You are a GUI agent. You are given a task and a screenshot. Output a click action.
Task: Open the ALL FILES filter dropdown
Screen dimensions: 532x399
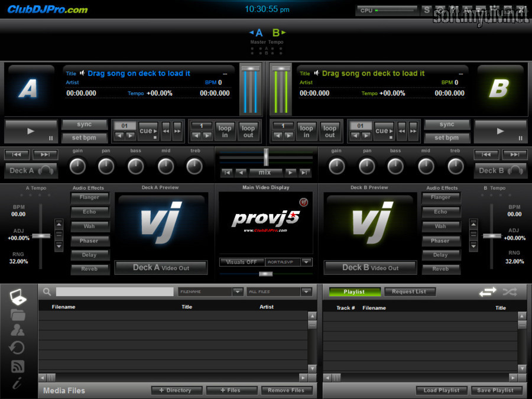(x=306, y=291)
